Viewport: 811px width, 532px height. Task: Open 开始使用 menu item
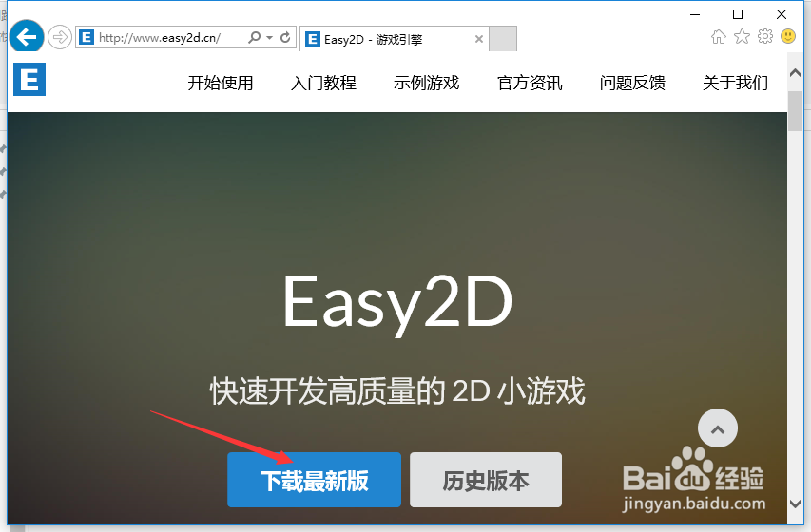coord(221,83)
